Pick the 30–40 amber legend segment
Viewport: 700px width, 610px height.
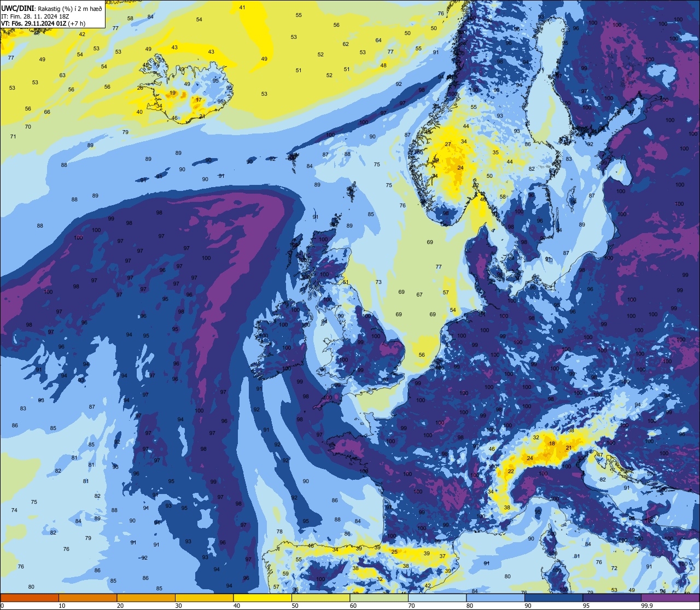tap(204, 597)
